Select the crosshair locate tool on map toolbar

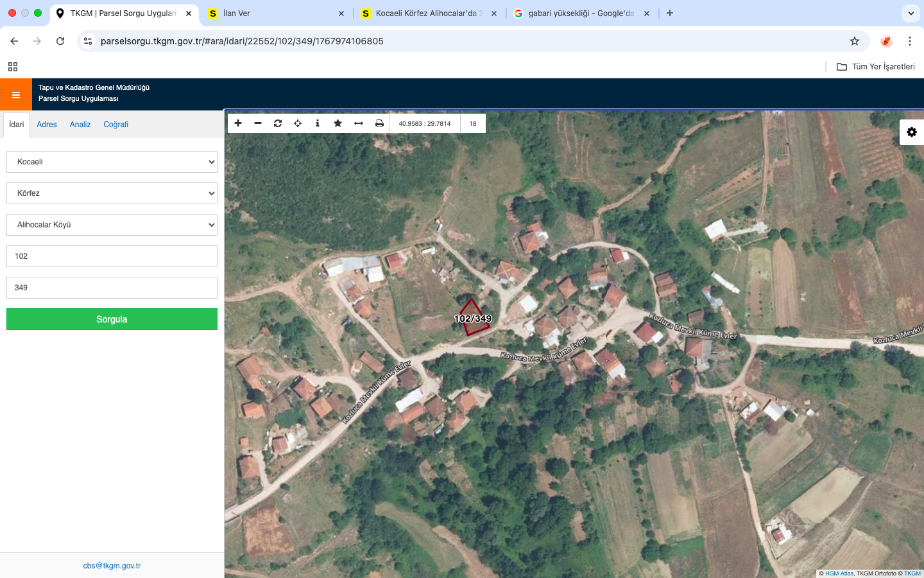(298, 123)
